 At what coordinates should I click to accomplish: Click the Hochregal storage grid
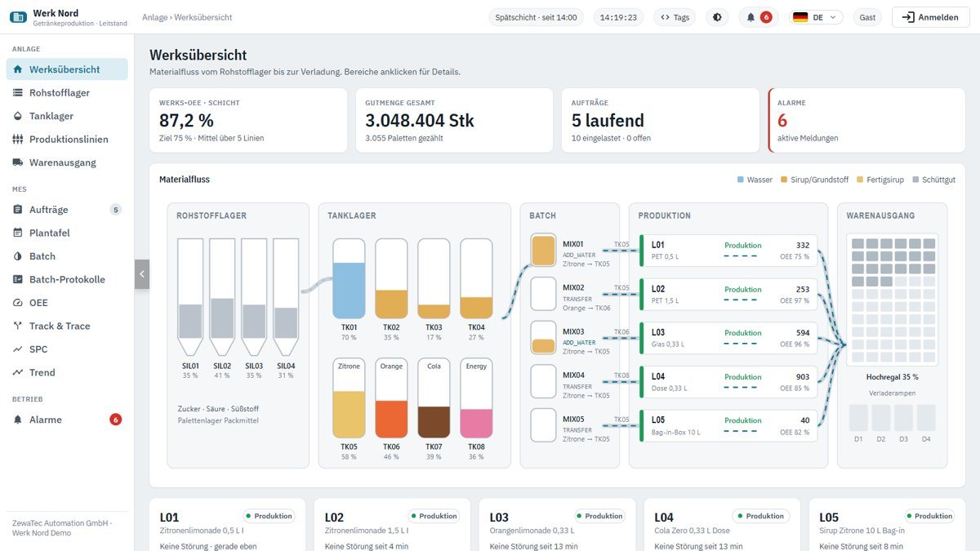click(x=892, y=300)
